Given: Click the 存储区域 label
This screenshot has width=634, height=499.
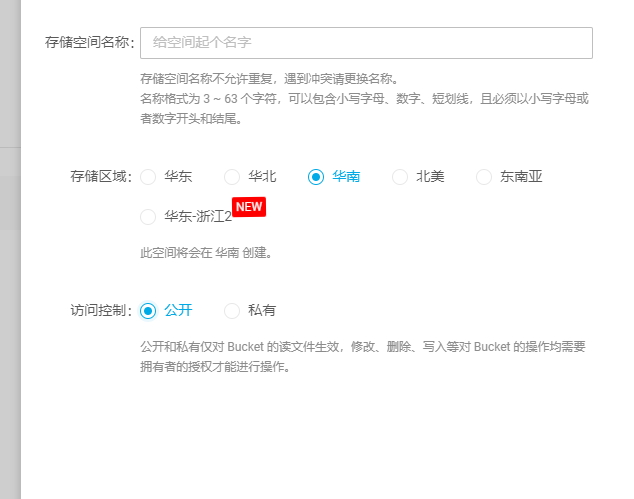Looking at the screenshot, I should point(101,176).
